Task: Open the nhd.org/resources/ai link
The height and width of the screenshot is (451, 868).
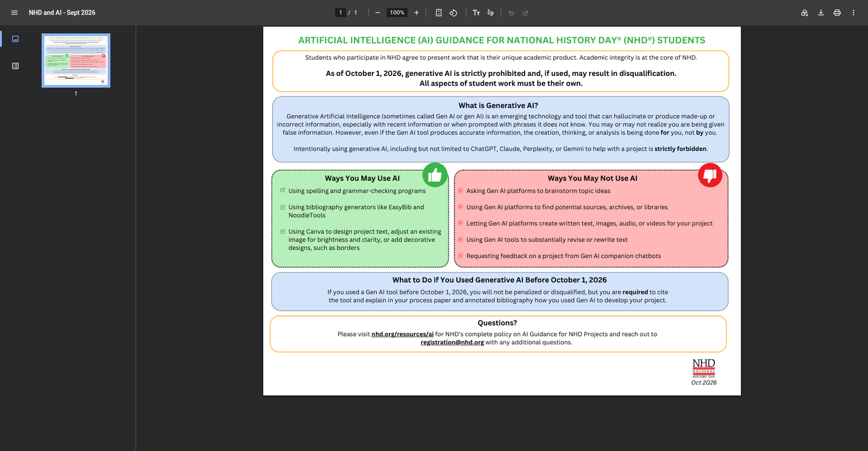Action: pyautogui.click(x=403, y=334)
